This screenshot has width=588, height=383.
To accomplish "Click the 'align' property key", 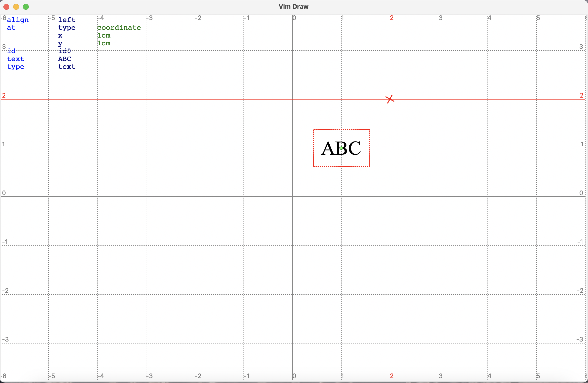I will pos(18,20).
